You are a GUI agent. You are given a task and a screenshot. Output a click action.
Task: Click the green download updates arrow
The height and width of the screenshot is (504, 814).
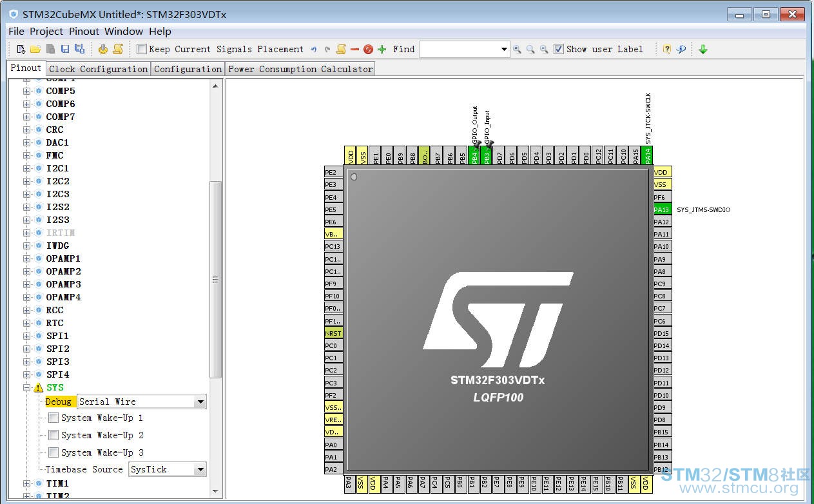(703, 49)
